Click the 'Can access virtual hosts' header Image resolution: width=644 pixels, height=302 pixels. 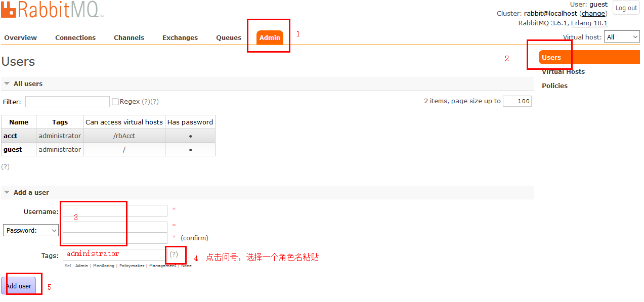click(x=124, y=122)
